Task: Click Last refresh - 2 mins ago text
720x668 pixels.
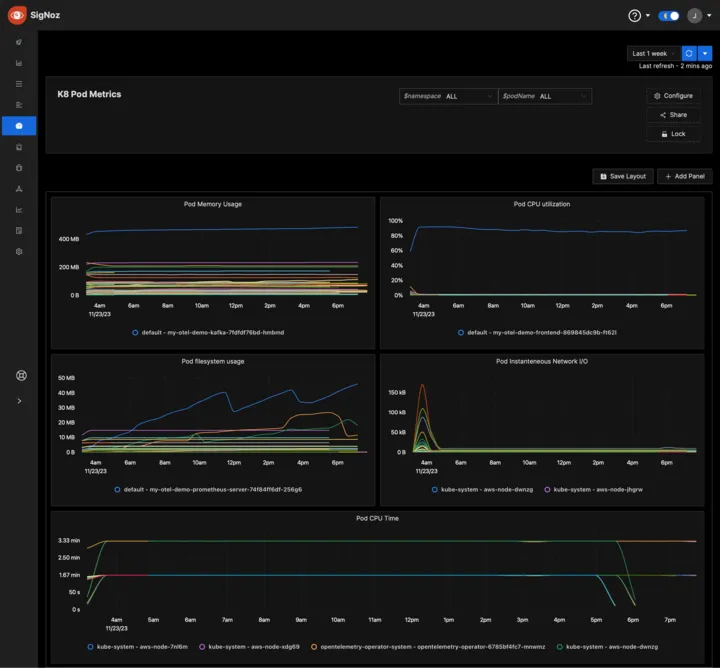Action: click(x=675, y=66)
